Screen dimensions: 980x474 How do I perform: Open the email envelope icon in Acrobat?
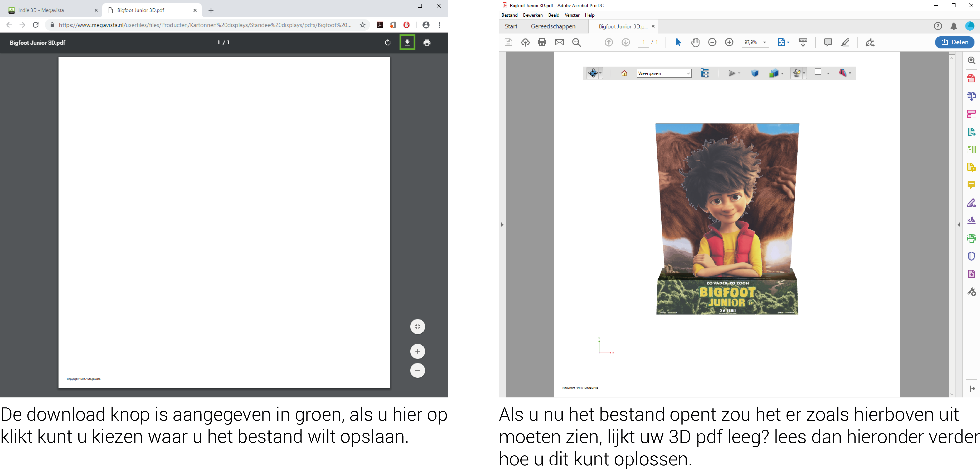point(559,42)
